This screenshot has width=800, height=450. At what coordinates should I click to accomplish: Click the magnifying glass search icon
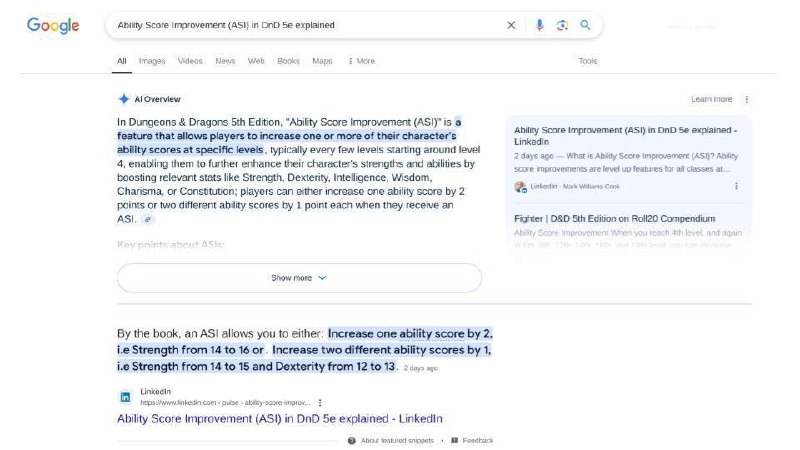click(x=585, y=25)
